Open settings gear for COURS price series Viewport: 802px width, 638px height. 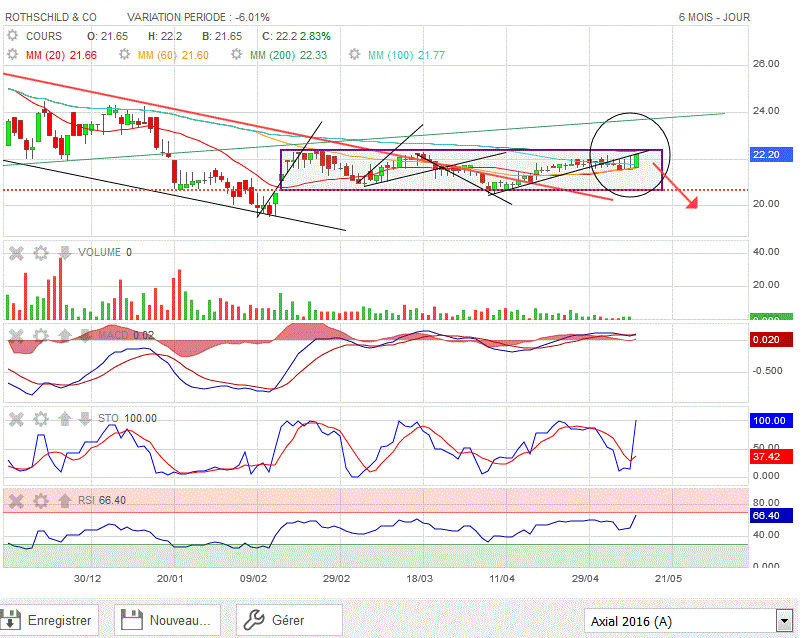coord(13,35)
